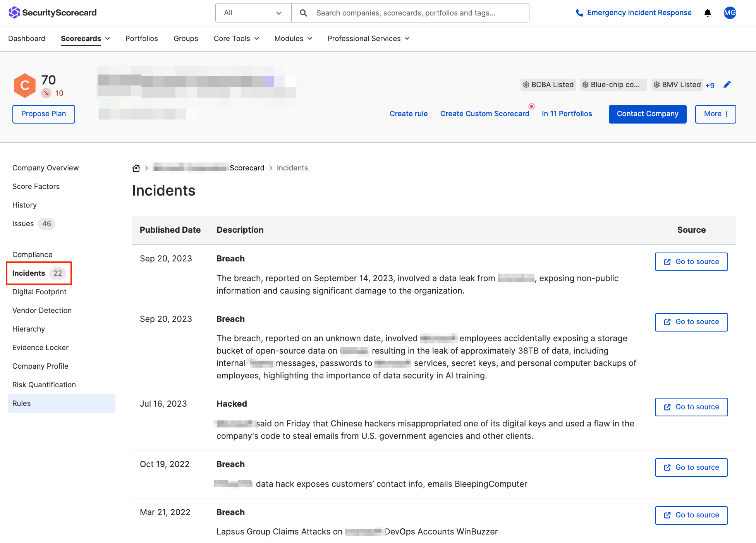This screenshot has width=756, height=543.
Task: Click the 'Hacked' incident title
Action: [232, 404]
